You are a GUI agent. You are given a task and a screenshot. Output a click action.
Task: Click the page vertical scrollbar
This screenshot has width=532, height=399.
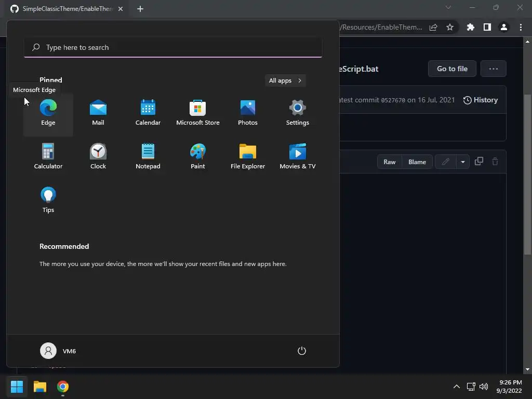click(x=527, y=175)
